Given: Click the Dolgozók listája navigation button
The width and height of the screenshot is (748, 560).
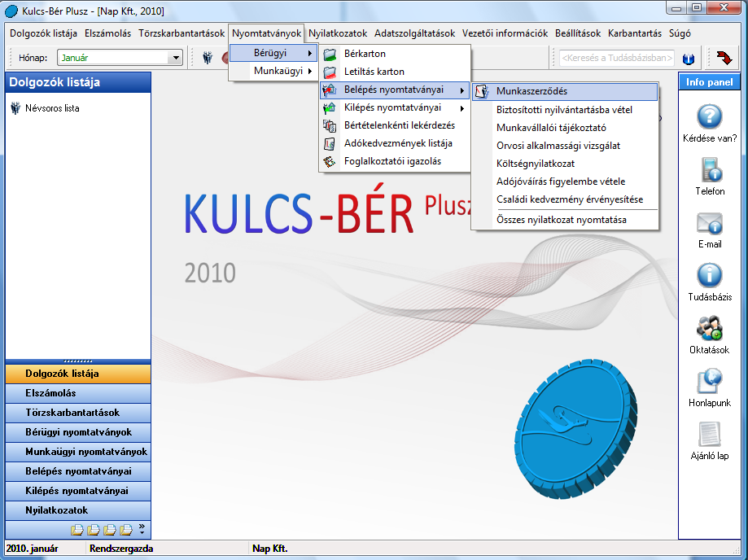Looking at the screenshot, I should tap(78, 374).
